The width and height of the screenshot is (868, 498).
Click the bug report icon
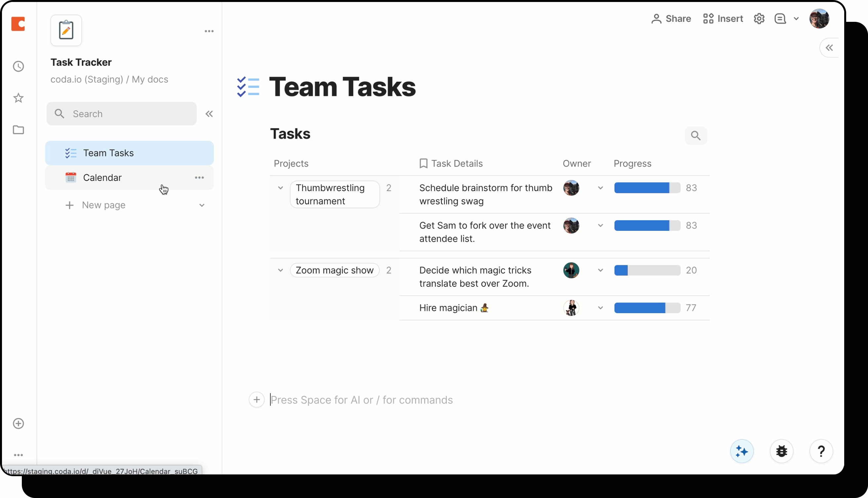pyautogui.click(x=782, y=451)
